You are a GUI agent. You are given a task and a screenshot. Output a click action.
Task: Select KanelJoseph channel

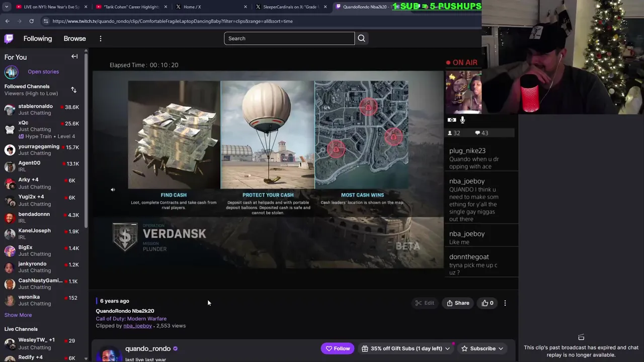click(44, 234)
